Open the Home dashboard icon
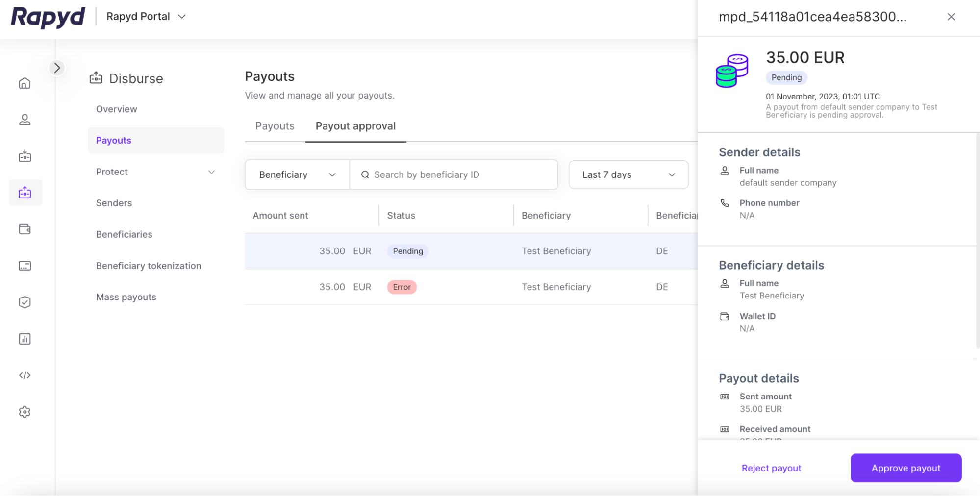This screenshot has width=980, height=496. pyautogui.click(x=25, y=83)
